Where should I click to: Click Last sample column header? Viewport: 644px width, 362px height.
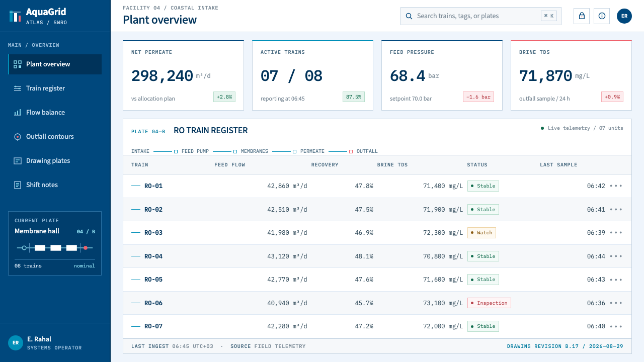click(558, 165)
